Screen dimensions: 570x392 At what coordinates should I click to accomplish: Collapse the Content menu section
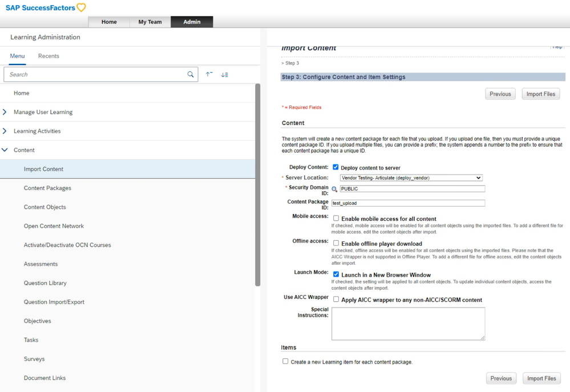(5, 150)
